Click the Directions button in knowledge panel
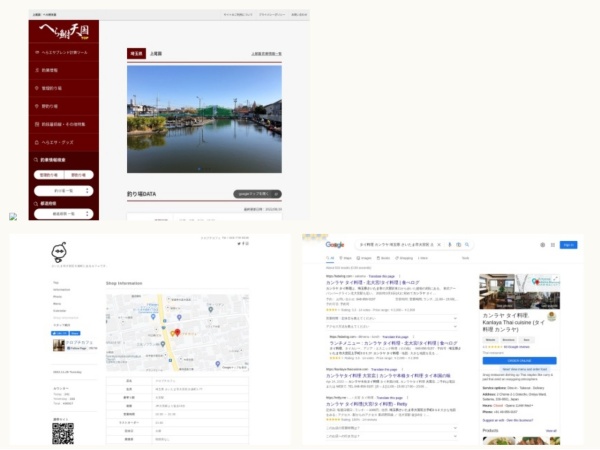Image resolution: width=600 pixels, height=450 pixels. (509, 340)
